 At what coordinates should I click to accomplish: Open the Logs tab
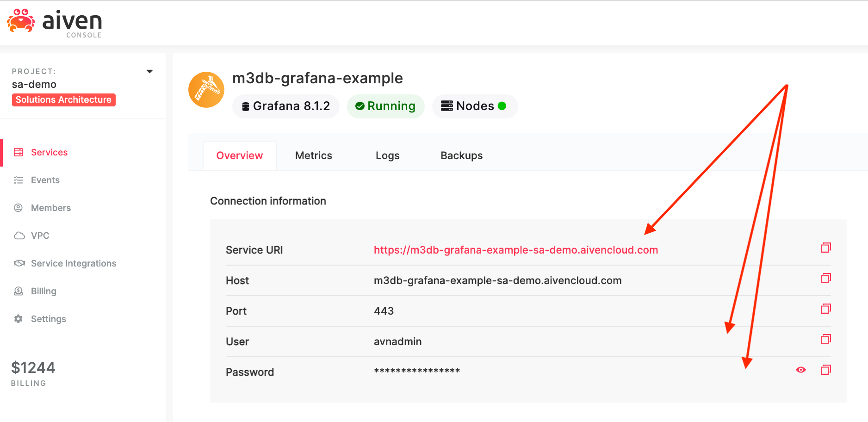[x=388, y=156]
